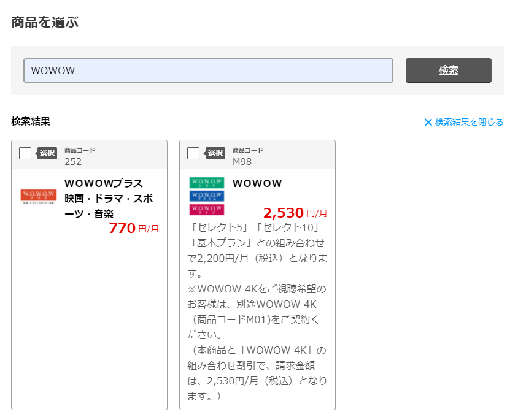Click the orange WOWOWプラス logo

click(x=38, y=196)
